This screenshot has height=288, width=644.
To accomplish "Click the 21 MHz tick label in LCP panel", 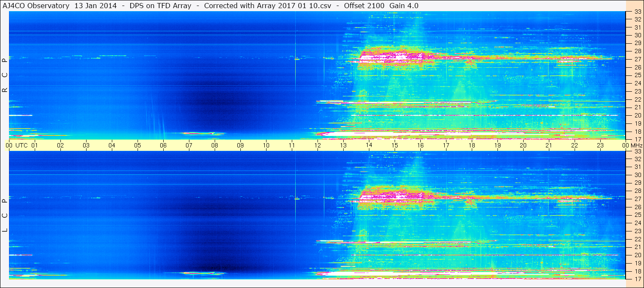I will tap(638, 247).
